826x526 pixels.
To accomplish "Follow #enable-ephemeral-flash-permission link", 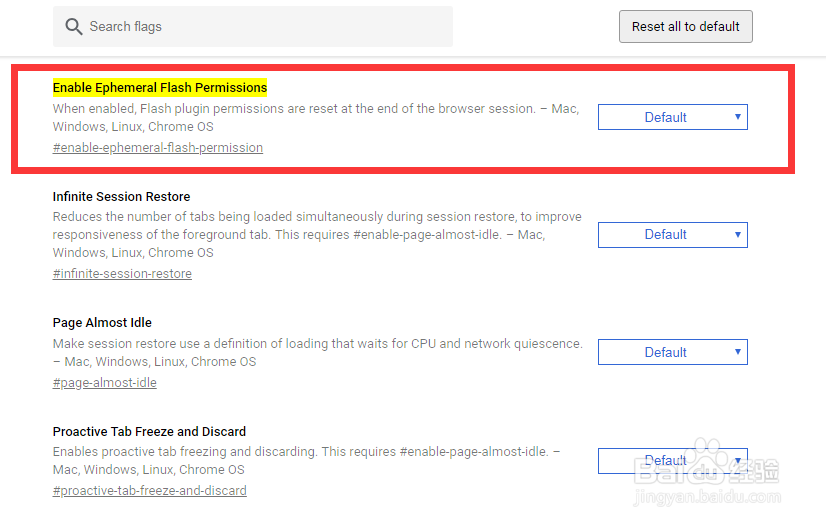I will coord(158,148).
